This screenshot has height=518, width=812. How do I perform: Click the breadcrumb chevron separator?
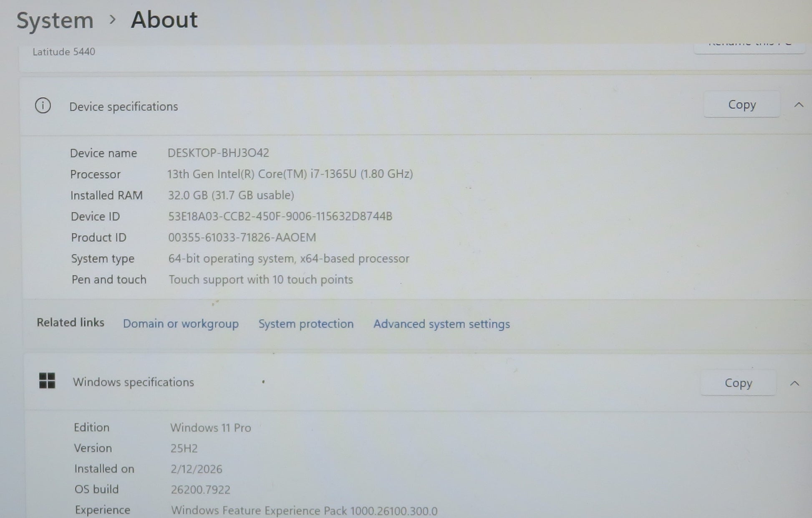click(x=112, y=19)
